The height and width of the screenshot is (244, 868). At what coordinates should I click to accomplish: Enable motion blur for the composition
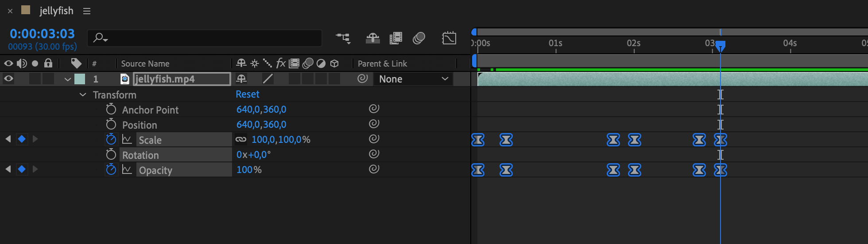click(x=418, y=39)
